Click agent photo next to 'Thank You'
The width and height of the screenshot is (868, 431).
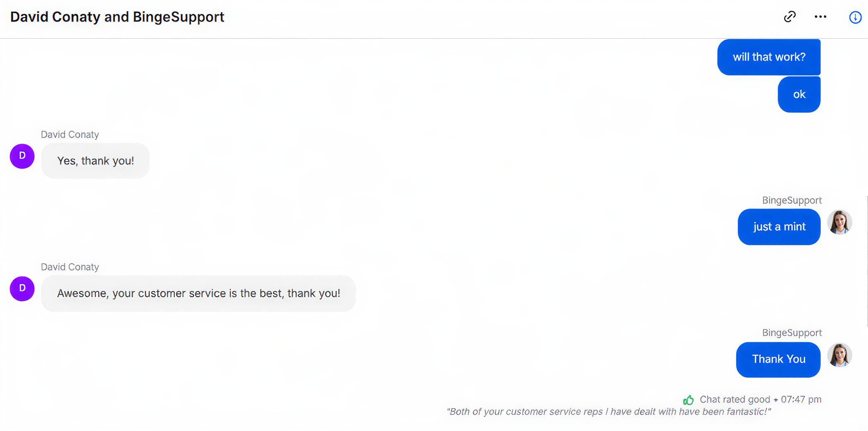[839, 355]
